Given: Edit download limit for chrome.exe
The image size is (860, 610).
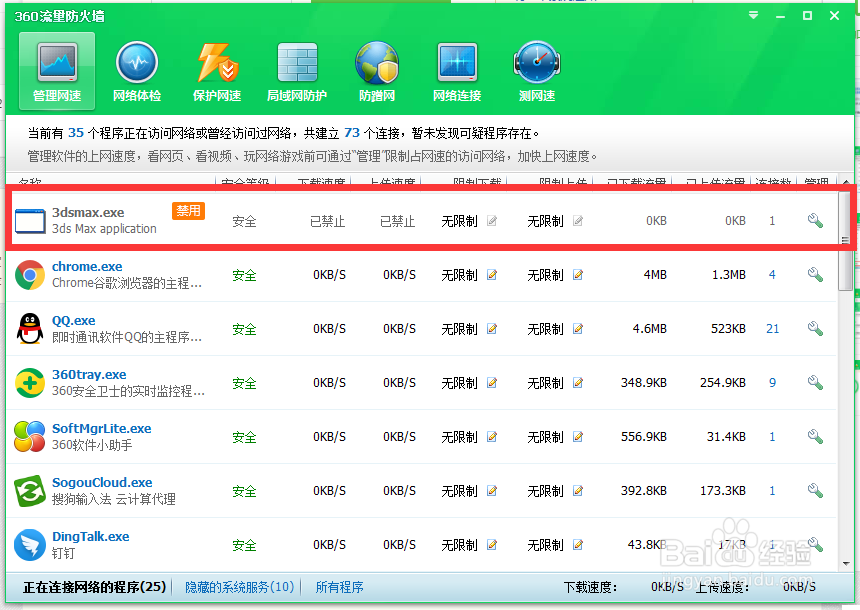Looking at the screenshot, I should click(492, 275).
